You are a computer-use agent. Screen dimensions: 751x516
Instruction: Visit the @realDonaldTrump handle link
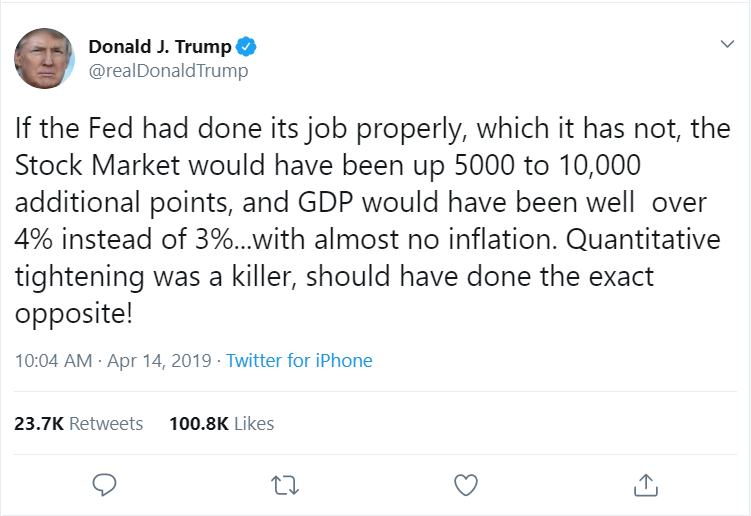[x=169, y=71]
